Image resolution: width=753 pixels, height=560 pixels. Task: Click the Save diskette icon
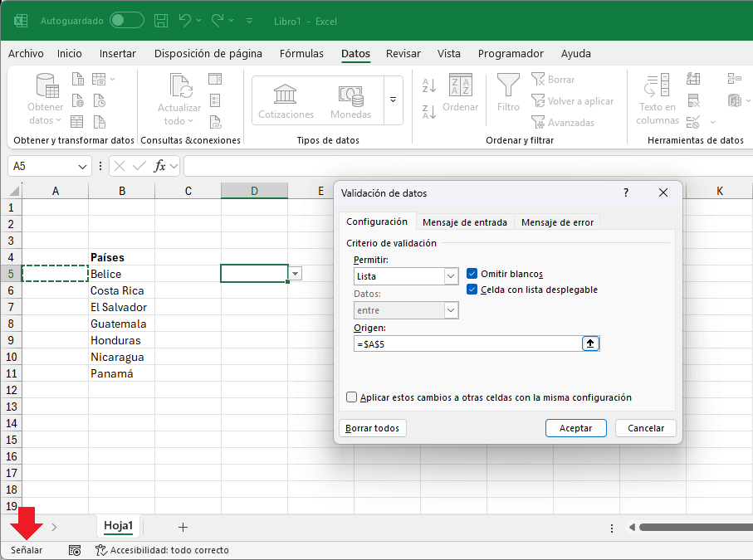coord(161,21)
